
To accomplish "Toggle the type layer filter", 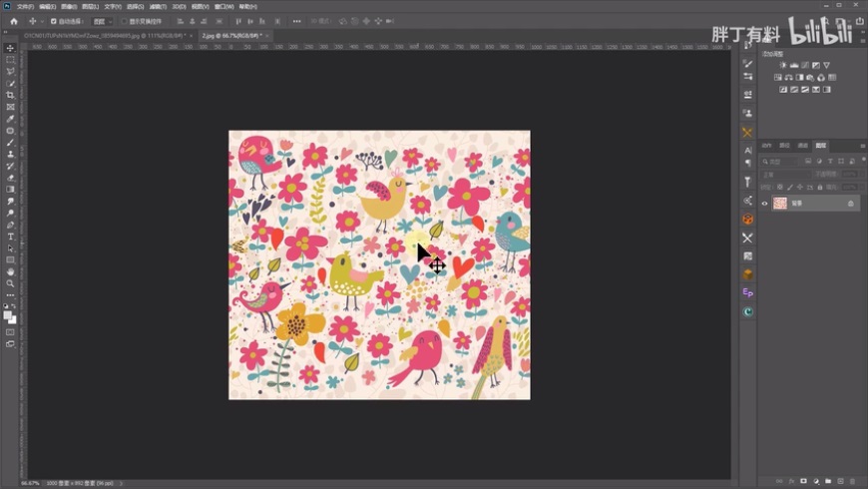I will coord(830,161).
